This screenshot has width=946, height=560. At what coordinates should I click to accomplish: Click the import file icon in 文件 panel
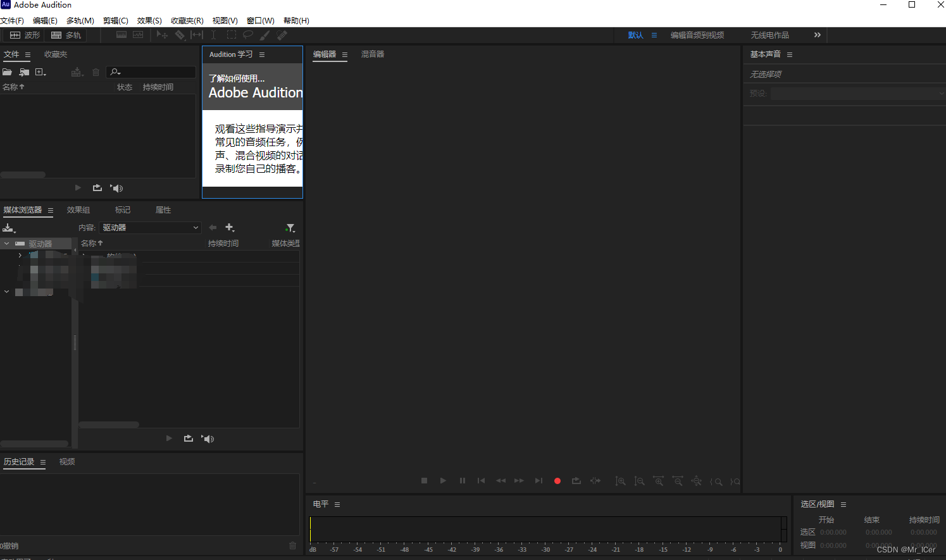(24, 72)
